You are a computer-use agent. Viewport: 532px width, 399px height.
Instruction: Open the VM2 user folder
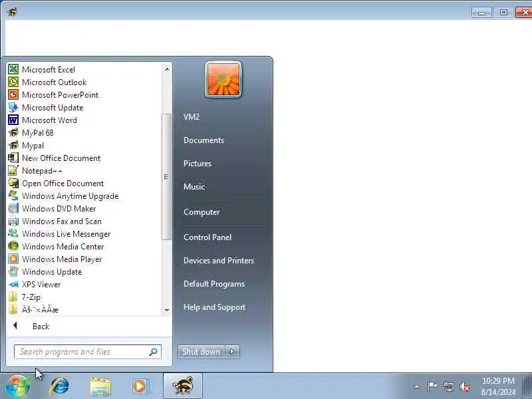192,117
